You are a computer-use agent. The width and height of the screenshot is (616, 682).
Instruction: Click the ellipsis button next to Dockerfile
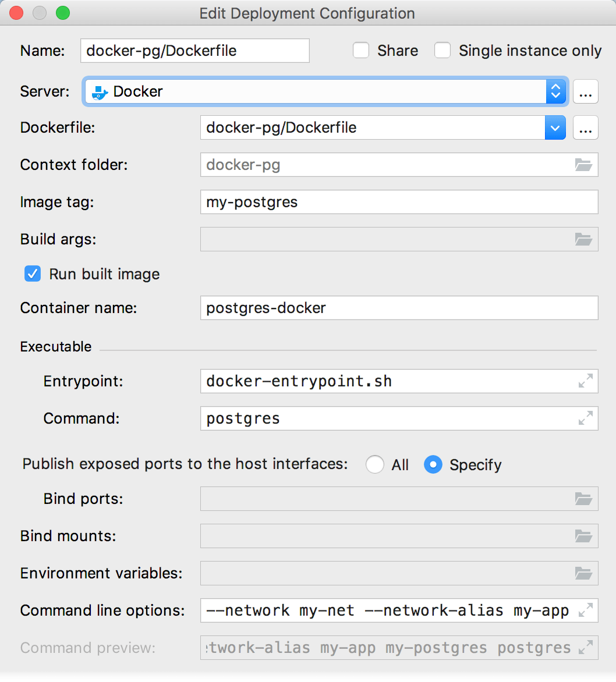click(x=586, y=128)
